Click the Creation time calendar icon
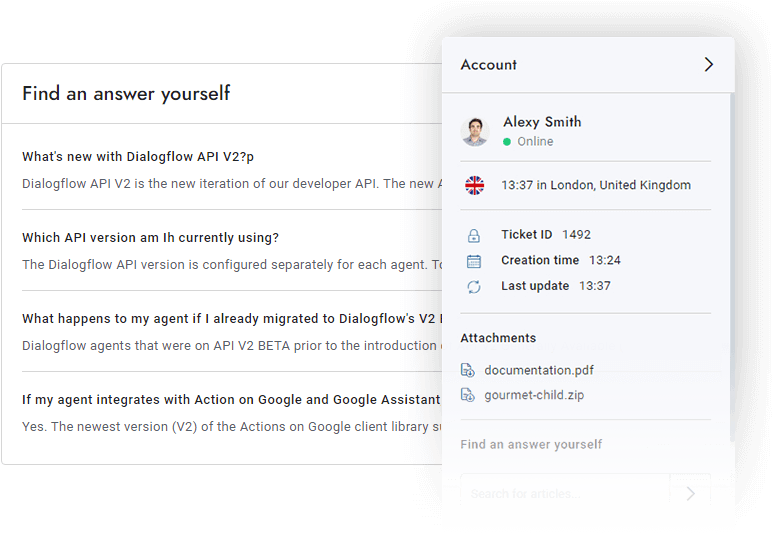The height and width of the screenshot is (535, 773). 474,261
